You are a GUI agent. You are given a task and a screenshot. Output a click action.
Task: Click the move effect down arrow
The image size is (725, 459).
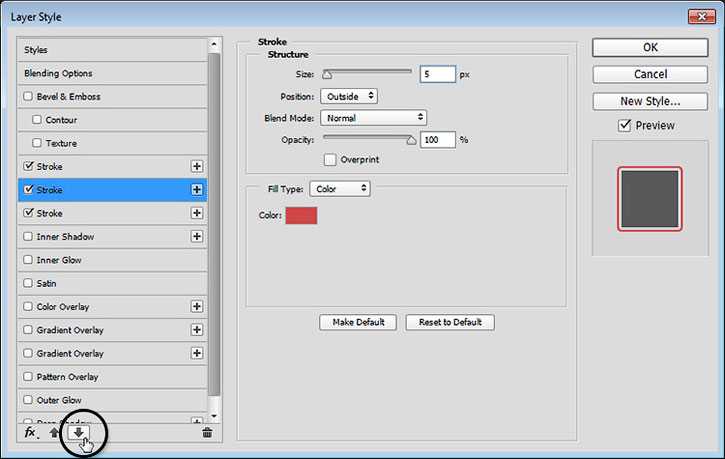78,432
